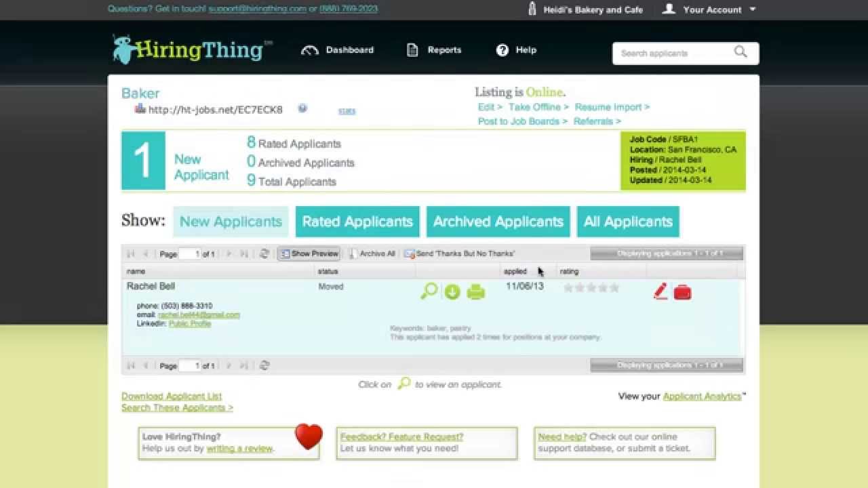
Task: Download Rachel Bell's resume with green download icon
Action: [452, 291]
